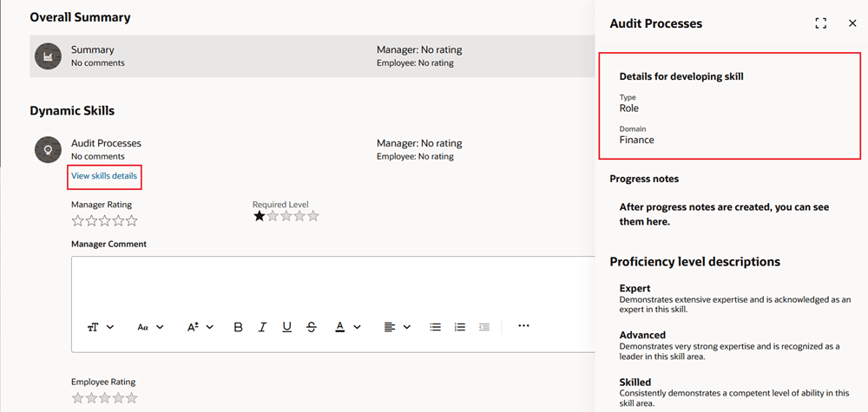Open the font color picker dropdown
868x412 pixels.
point(348,327)
